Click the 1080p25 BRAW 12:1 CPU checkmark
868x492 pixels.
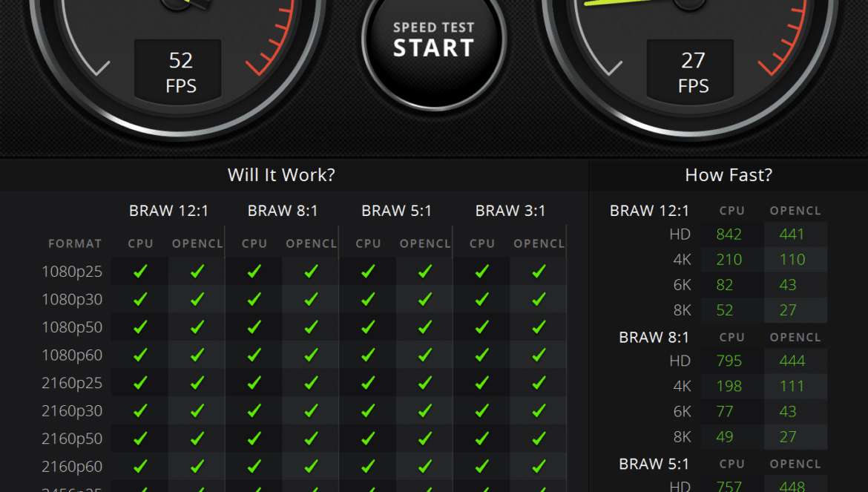pos(141,271)
